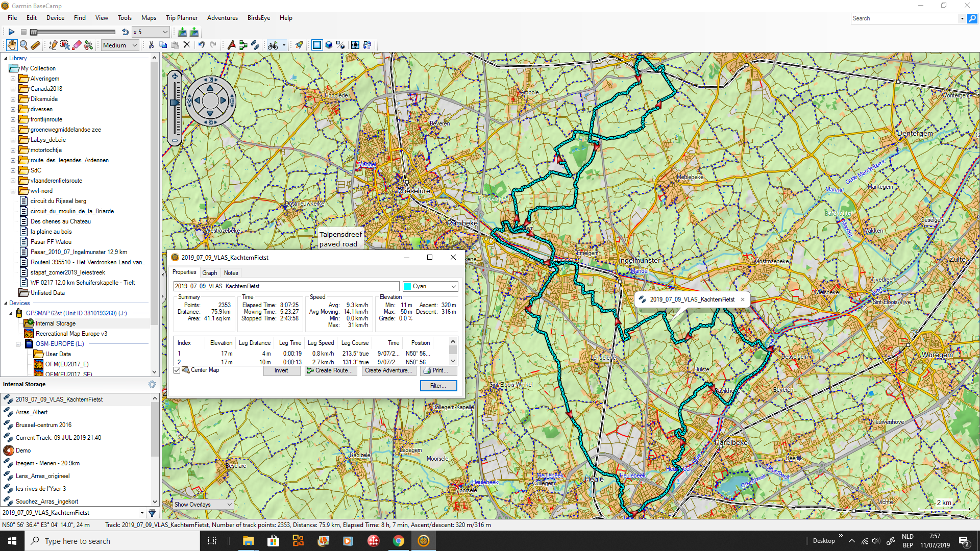Click the Send to Device icon
The image size is (980, 551).
tap(182, 32)
